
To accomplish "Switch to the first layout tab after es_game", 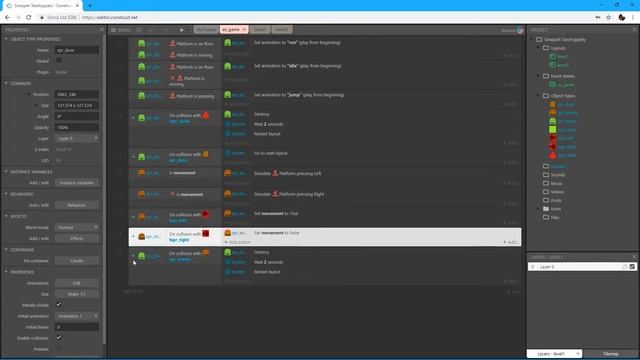I will click(x=260, y=29).
